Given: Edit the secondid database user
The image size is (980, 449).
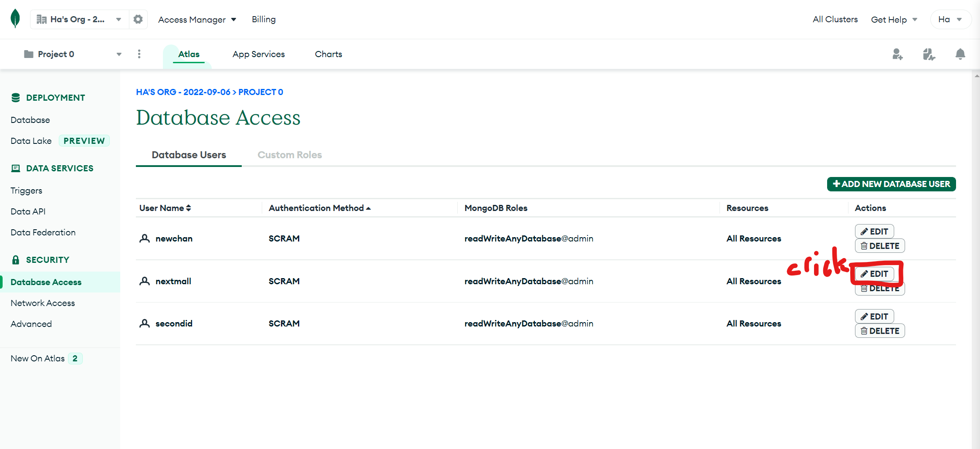Looking at the screenshot, I should (x=874, y=316).
